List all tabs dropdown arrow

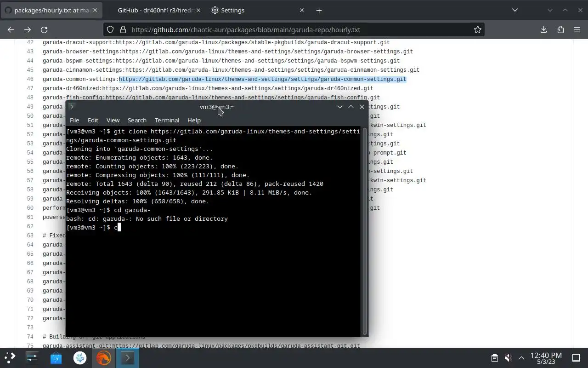coord(515,10)
